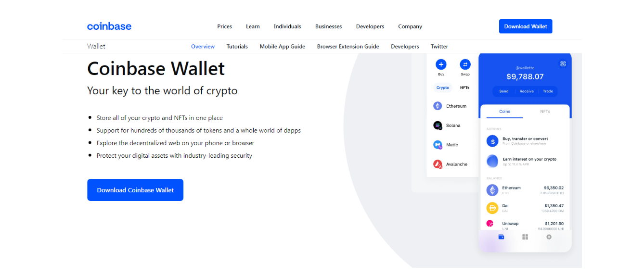
Task: Select the Ethereum coin icon in crypto list
Action: point(438,106)
